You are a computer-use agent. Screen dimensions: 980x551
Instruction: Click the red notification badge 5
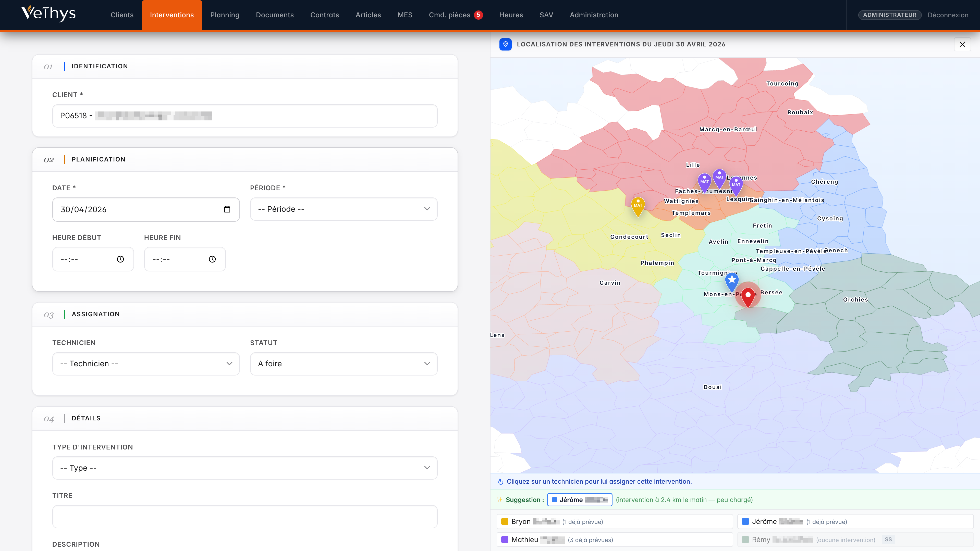coord(478,15)
